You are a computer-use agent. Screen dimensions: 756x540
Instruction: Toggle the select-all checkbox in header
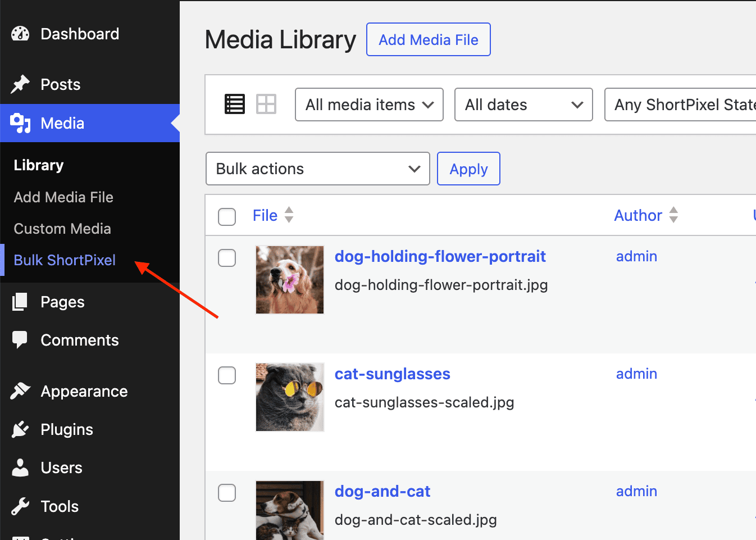[x=227, y=216]
